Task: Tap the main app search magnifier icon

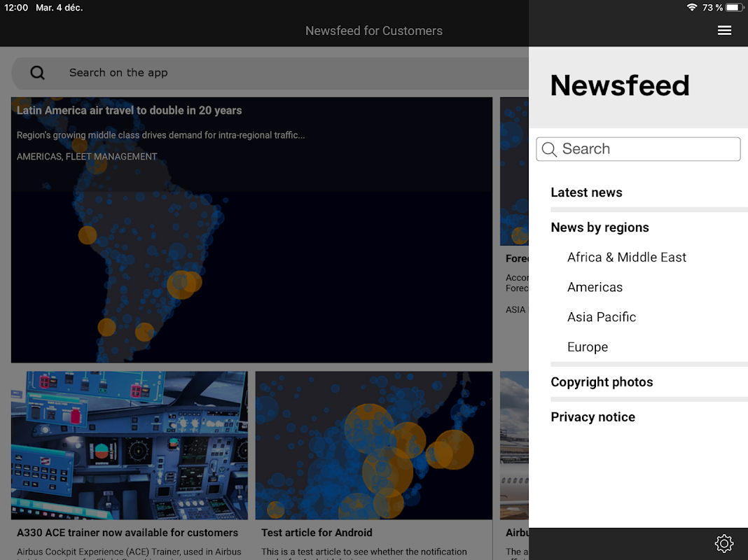Action: (x=38, y=73)
